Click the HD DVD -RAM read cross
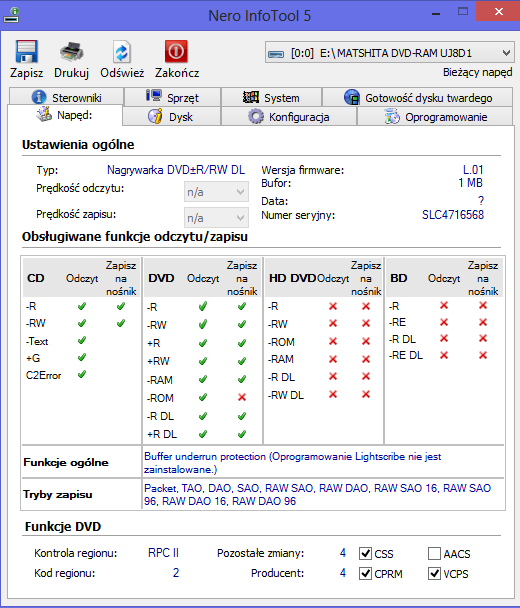Image resolution: width=520 pixels, height=608 pixels. 333,359
